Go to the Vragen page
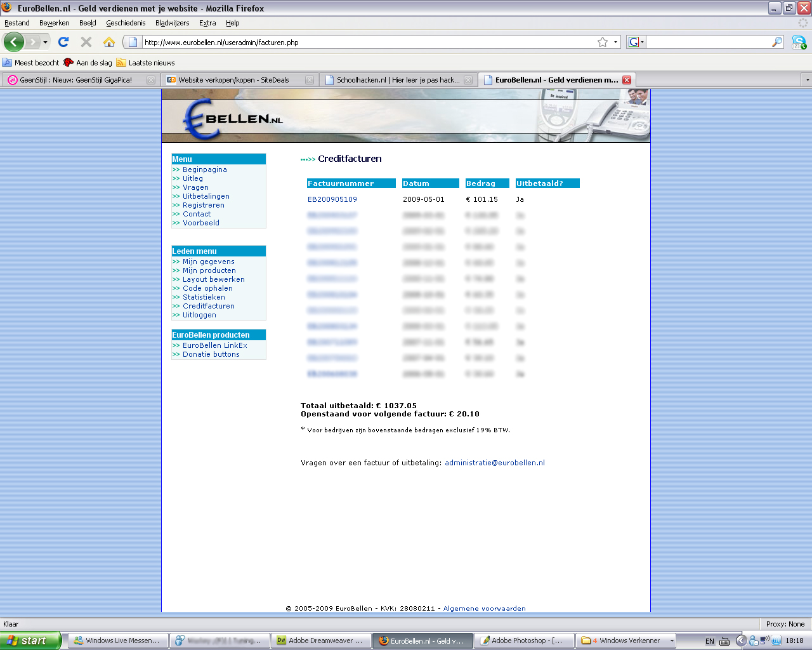The image size is (812, 650). tap(195, 187)
